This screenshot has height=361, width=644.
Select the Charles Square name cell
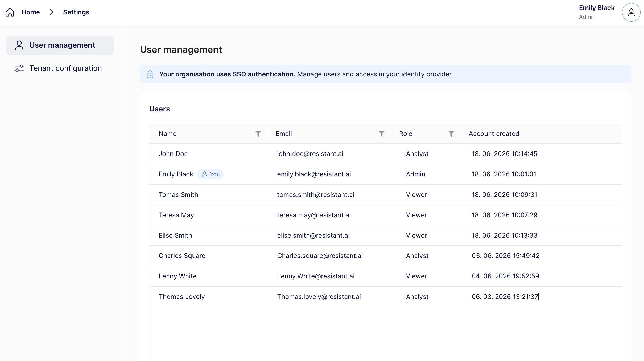182,256
